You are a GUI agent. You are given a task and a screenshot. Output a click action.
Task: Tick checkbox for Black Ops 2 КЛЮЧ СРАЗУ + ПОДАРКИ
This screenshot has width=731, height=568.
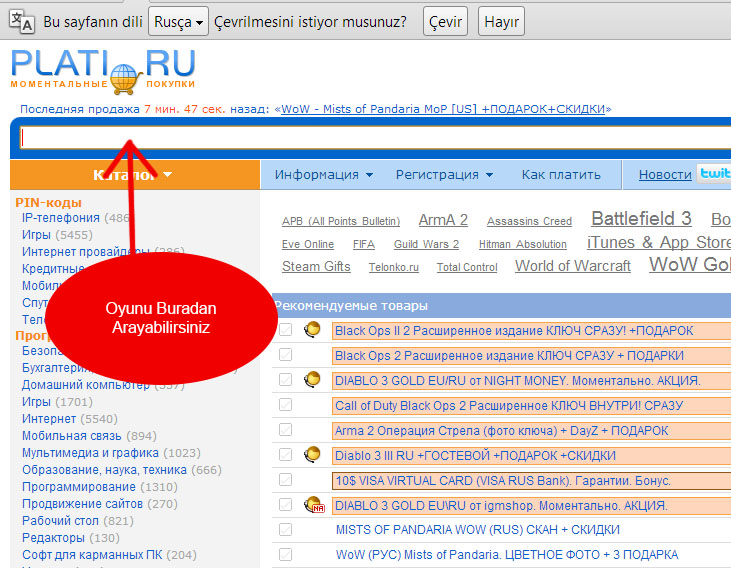point(285,354)
